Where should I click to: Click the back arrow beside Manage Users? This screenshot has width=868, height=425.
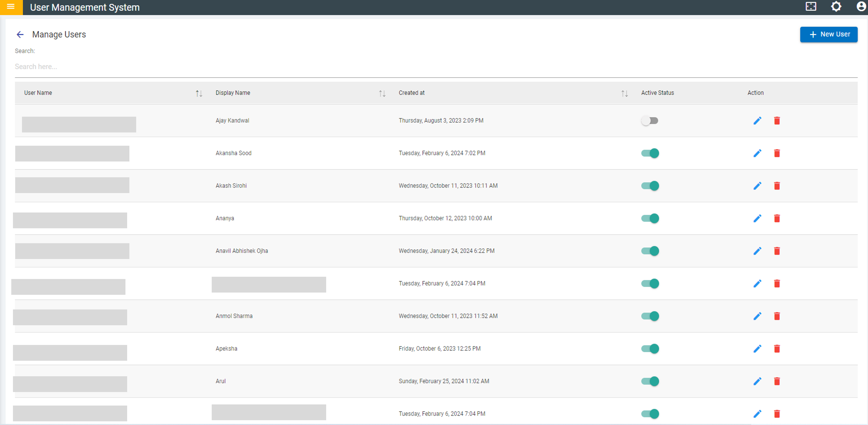[20, 34]
